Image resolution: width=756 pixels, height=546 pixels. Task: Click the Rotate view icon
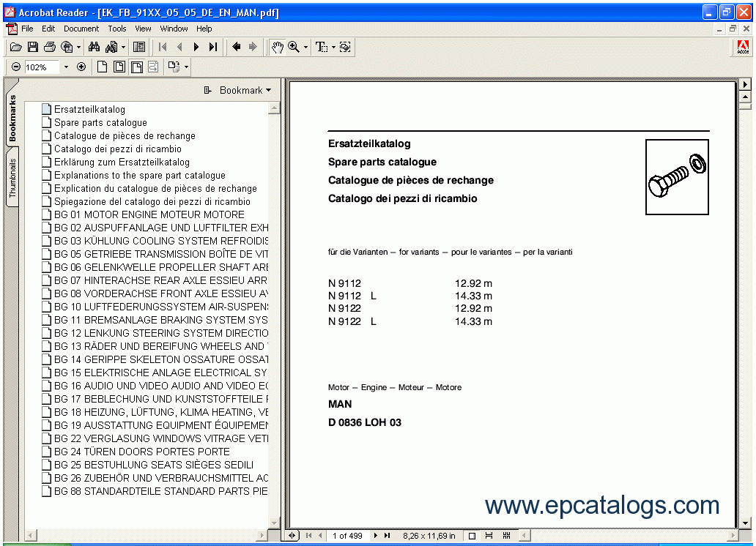click(x=174, y=67)
